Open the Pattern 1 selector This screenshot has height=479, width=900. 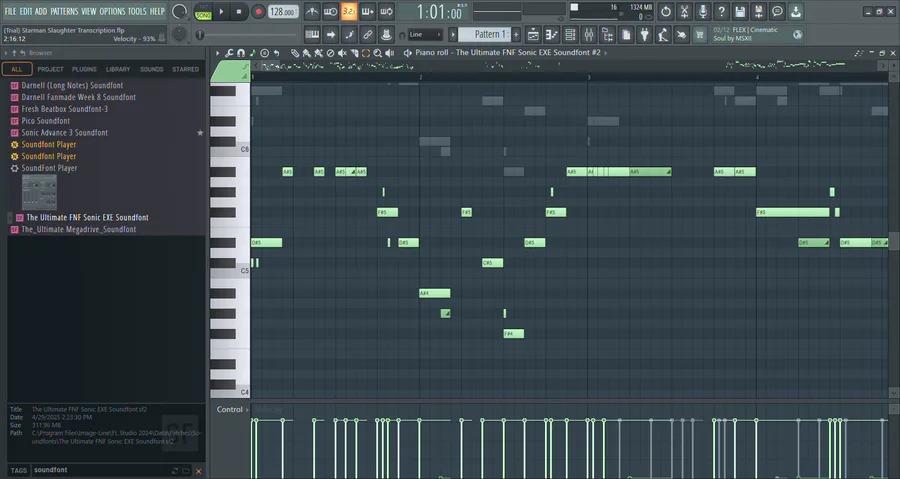(485, 34)
